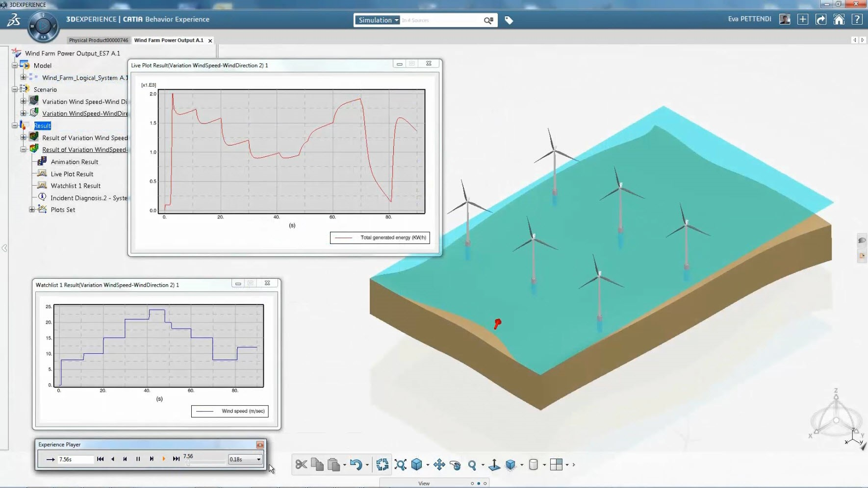Screen dimensions: 868x488
Task: Click the Paste icon in bottom toolbar
Action: coord(334,464)
